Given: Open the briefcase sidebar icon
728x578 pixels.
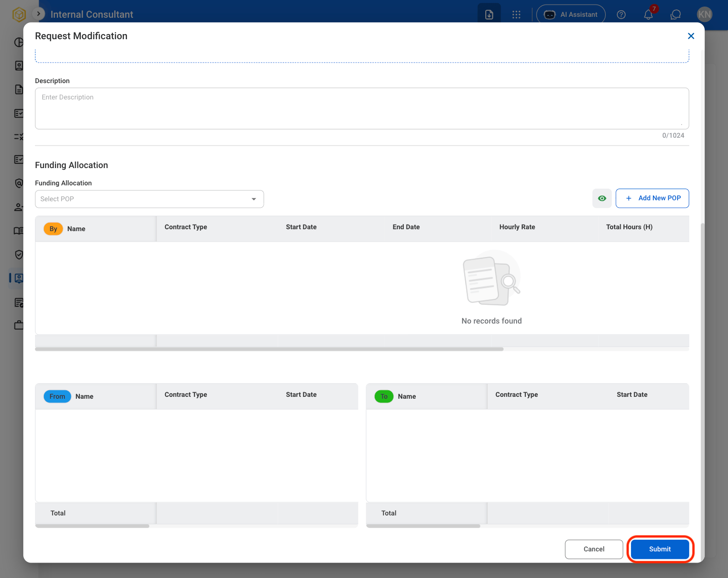Looking at the screenshot, I should point(19,325).
